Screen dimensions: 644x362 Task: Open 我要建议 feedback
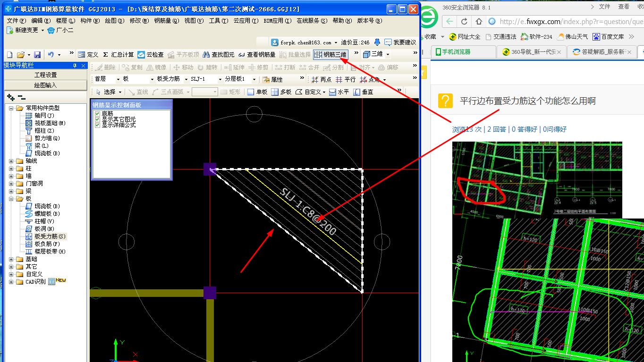click(400, 42)
